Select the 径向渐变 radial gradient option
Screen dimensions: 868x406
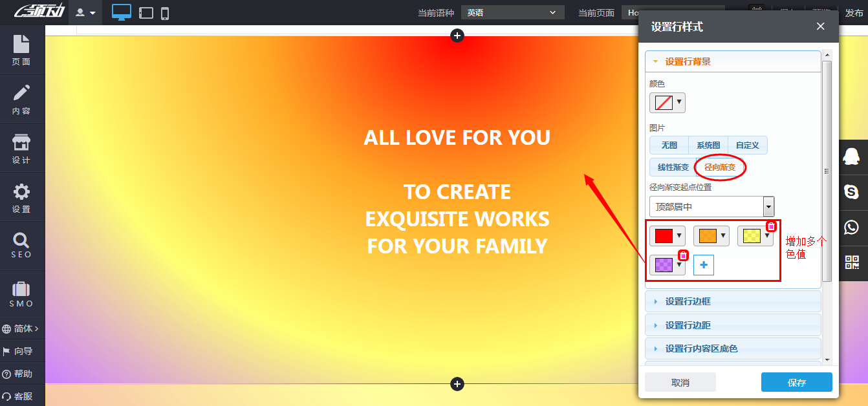pos(720,167)
